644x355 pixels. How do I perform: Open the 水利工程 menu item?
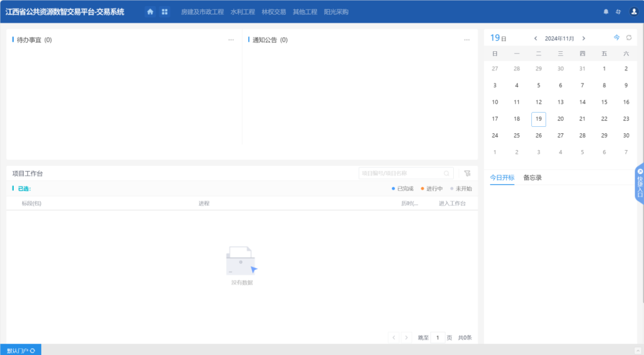coord(243,11)
